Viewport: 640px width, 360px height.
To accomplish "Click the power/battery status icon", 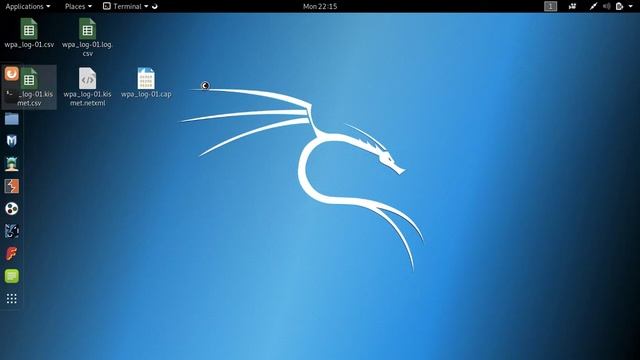I will (620, 6).
